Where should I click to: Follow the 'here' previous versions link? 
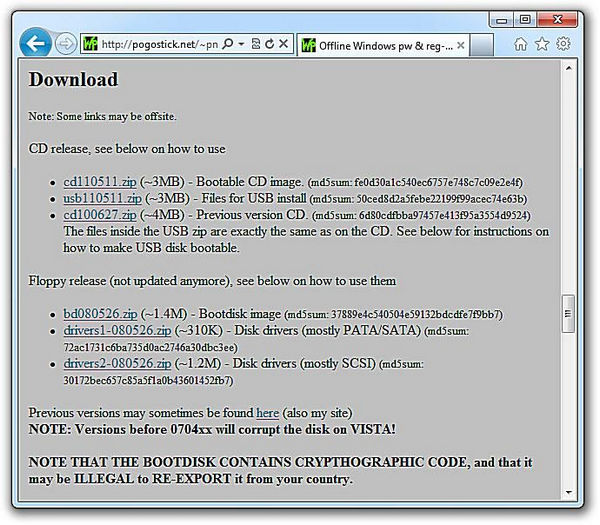pos(267,412)
